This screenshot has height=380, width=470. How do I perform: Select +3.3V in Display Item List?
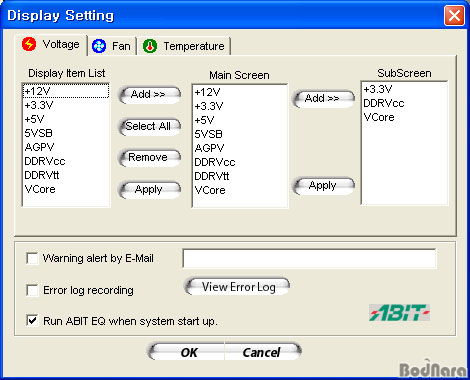[x=66, y=105]
